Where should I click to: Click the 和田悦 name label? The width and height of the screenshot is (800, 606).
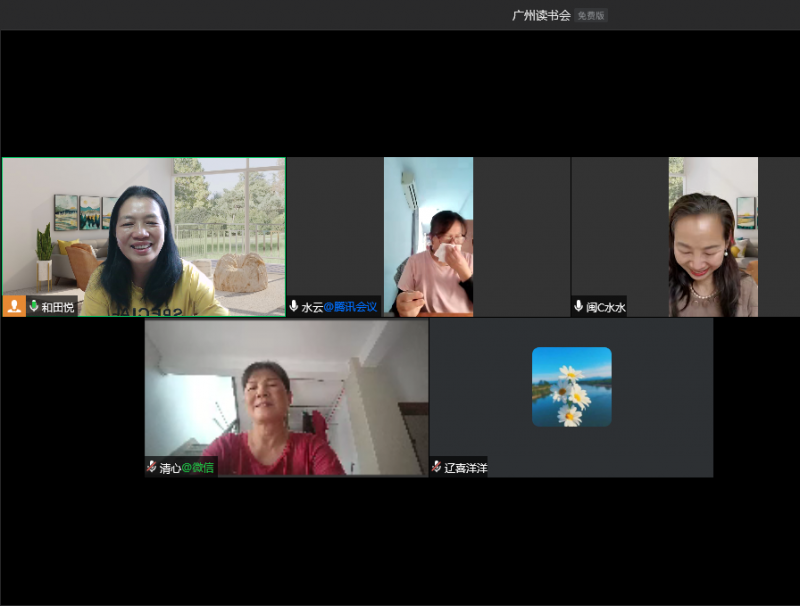[x=58, y=308]
